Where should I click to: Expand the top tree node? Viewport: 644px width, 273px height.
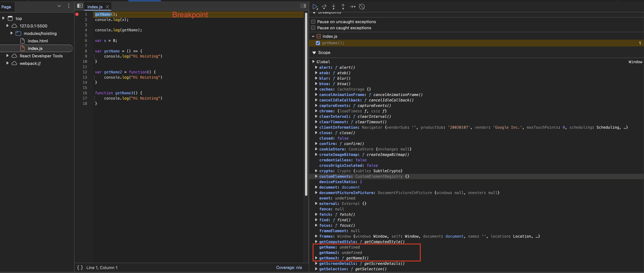click(x=4, y=18)
